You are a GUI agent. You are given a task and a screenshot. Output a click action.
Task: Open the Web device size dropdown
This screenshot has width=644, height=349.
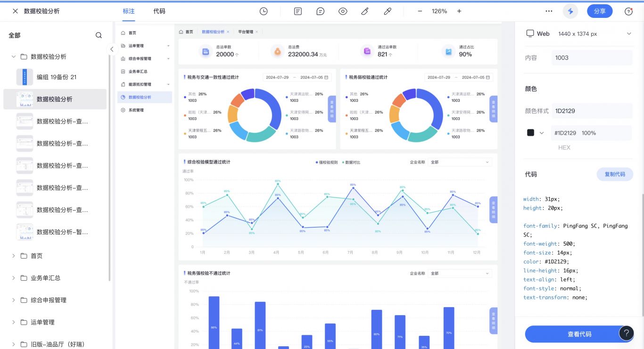(628, 33)
